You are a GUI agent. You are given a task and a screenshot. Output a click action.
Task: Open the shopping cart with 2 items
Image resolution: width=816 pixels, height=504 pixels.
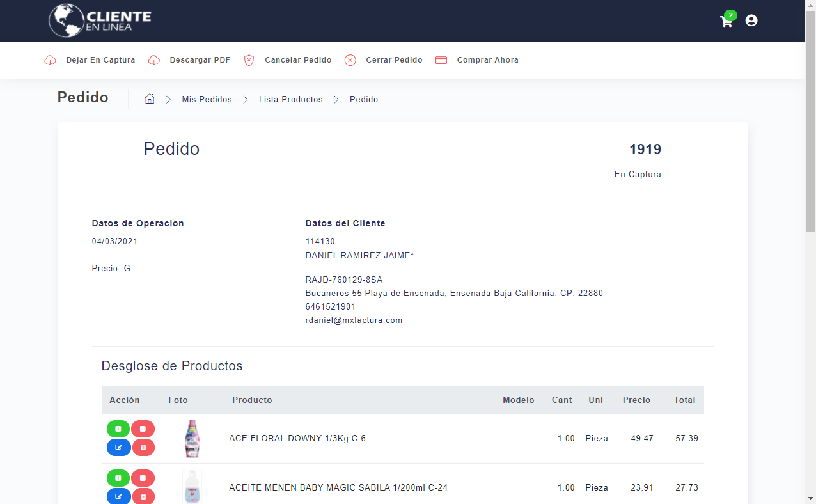click(726, 21)
